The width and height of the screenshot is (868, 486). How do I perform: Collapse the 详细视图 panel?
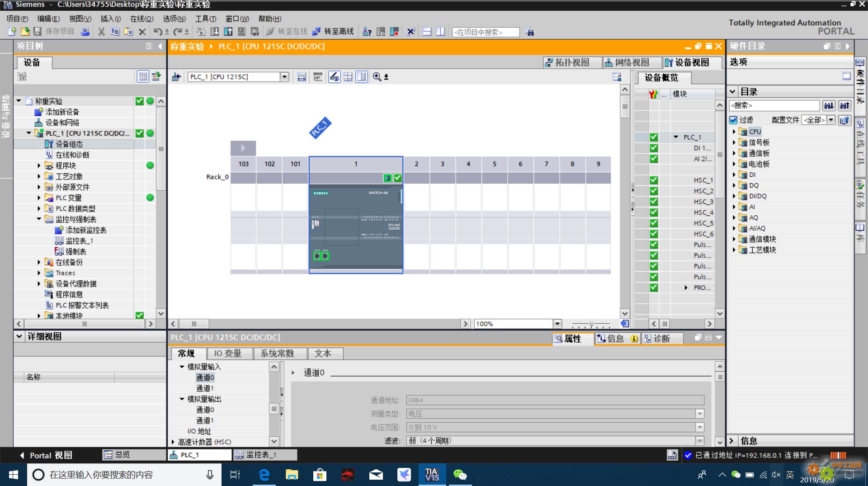[x=19, y=336]
